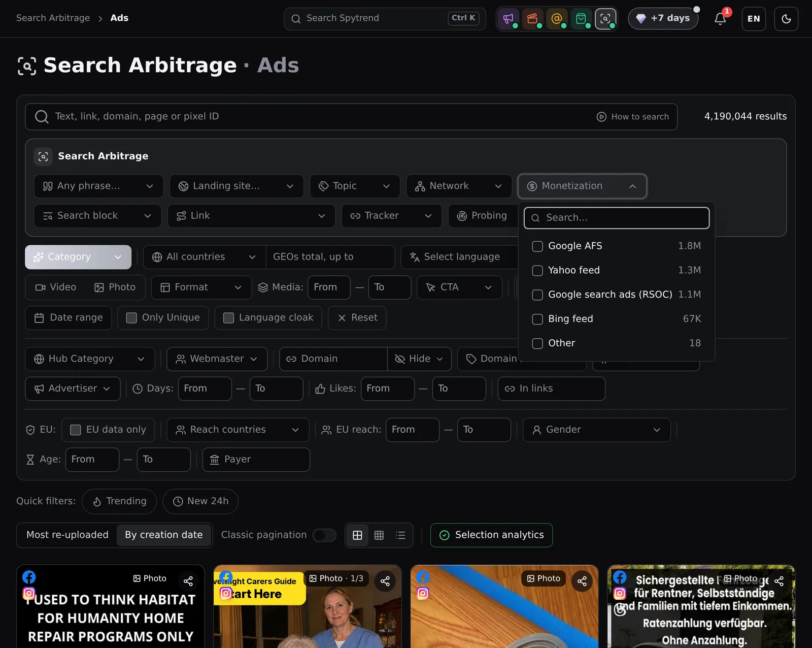This screenshot has height=648, width=812.
Task: Open the megaphone ads module icon
Action: [508, 19]
